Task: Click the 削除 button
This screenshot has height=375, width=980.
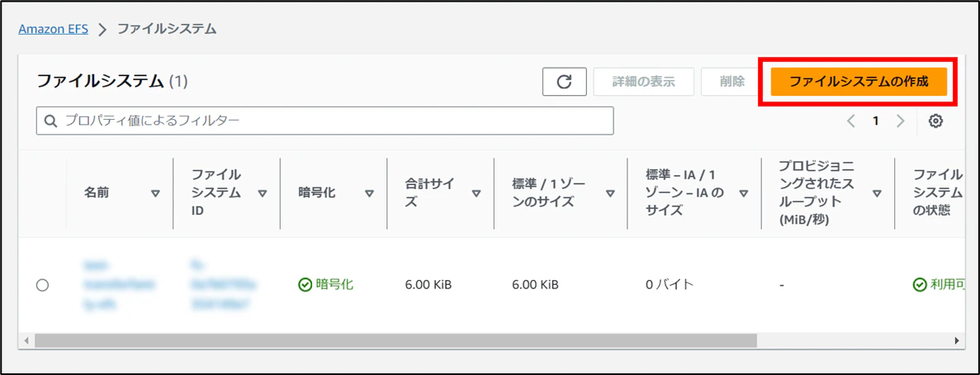Action: click(x=731, y=82)
